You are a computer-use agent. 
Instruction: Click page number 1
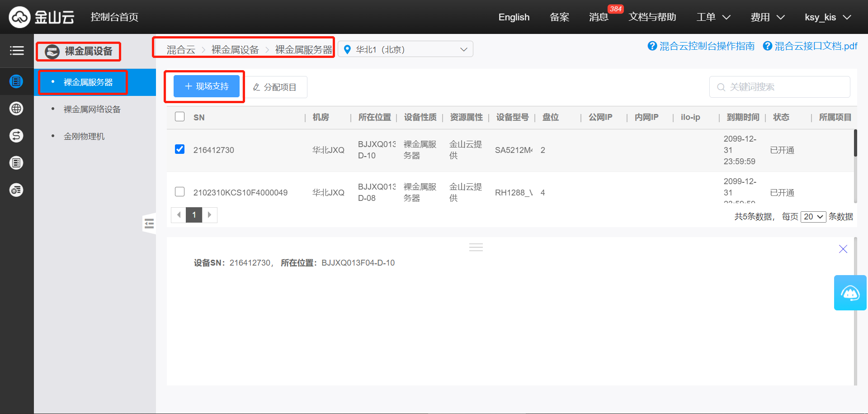(194, 215)
